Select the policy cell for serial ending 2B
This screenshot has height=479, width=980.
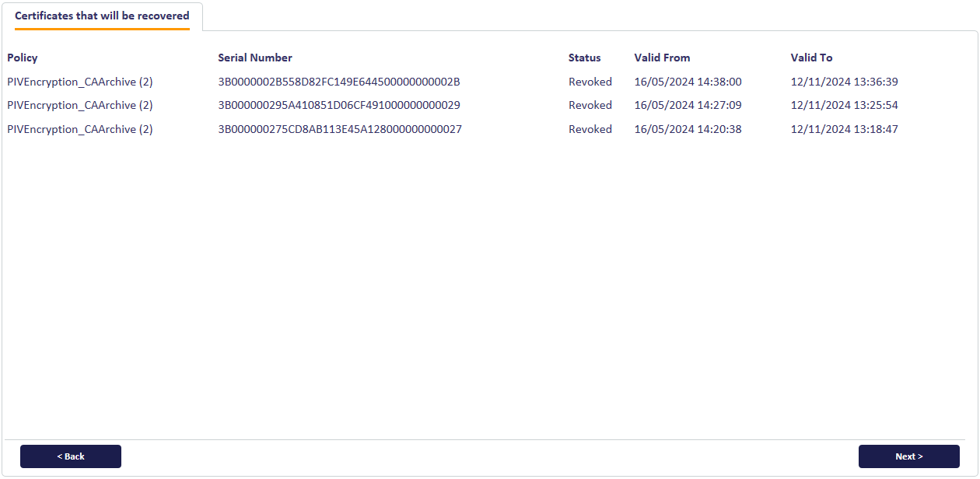click(80, 82)
